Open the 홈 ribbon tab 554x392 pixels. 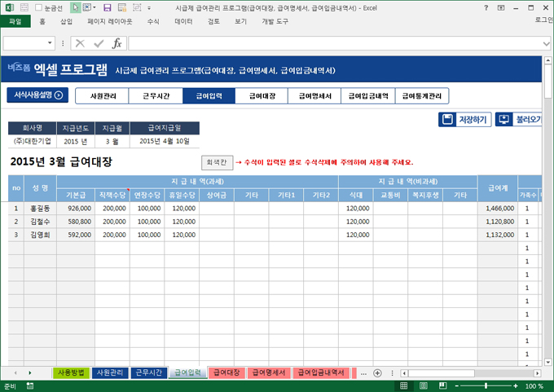(x=42, y=21)
